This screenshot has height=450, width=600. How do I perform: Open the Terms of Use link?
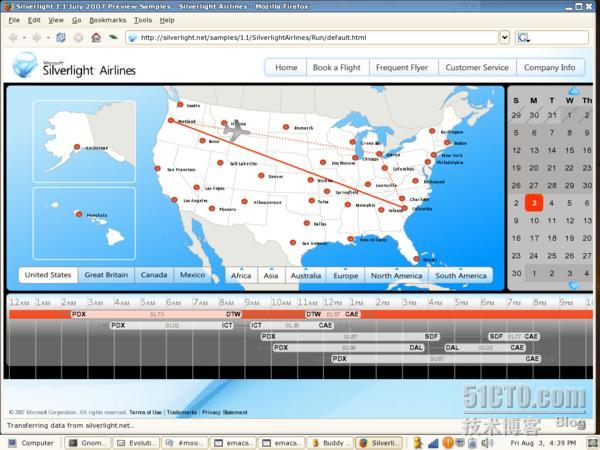(x=145, y=412)
